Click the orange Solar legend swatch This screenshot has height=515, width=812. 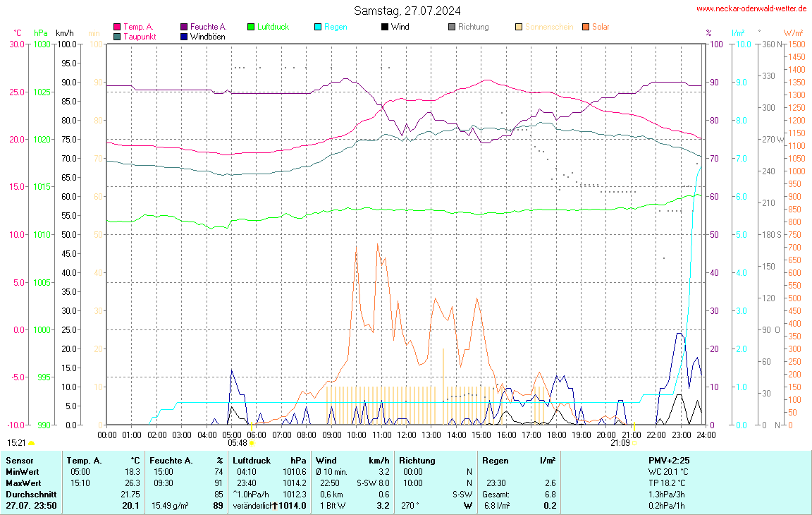586,28
